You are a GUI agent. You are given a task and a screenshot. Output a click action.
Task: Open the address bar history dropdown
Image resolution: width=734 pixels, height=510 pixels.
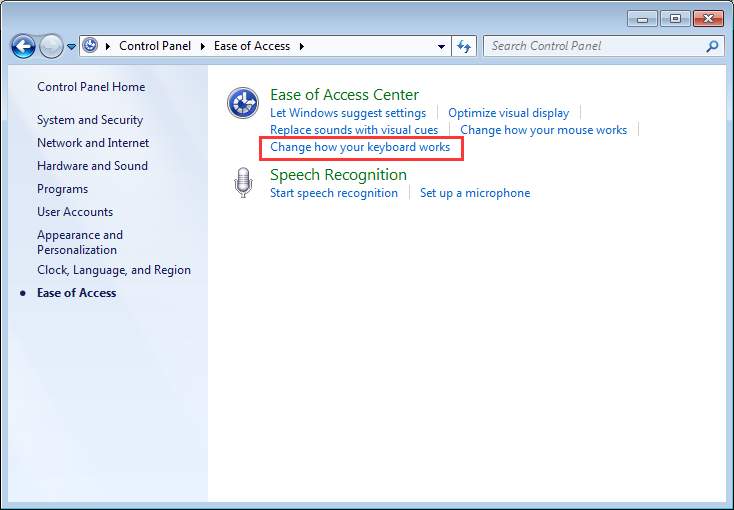pos(441,46)
